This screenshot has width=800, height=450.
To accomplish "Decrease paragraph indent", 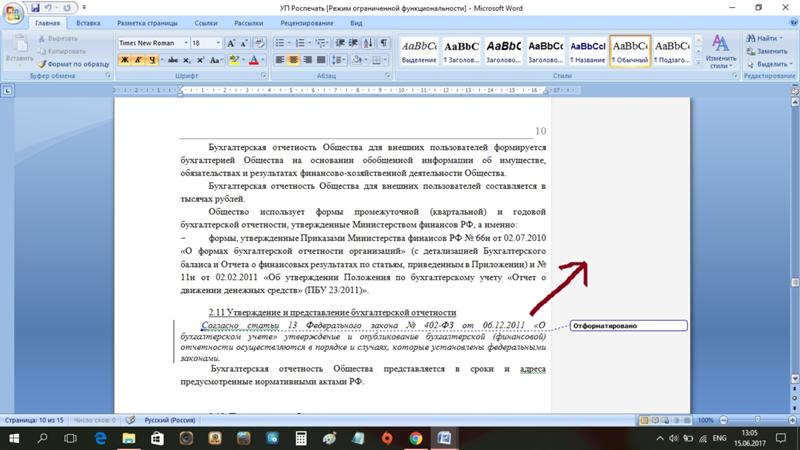I will [340, 43].
